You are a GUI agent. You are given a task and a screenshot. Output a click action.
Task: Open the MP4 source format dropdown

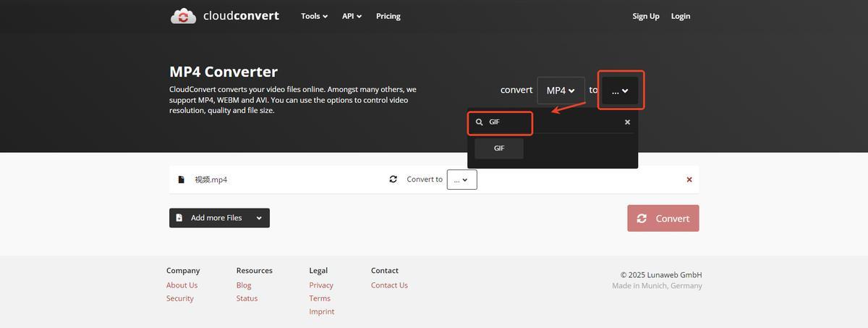pyautogui.click(x=561, y=91)
